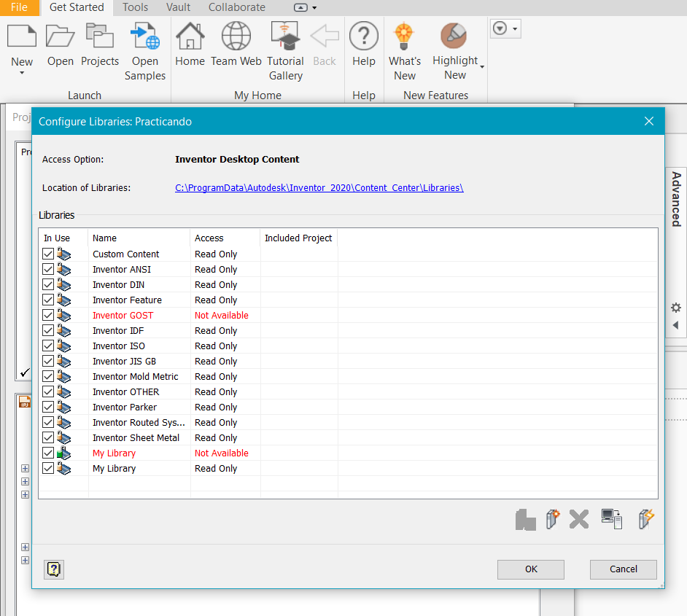The height and width of the screenshot is (616, 687).
Task: Open the Home icon in My Home
Action: point(190,35)
